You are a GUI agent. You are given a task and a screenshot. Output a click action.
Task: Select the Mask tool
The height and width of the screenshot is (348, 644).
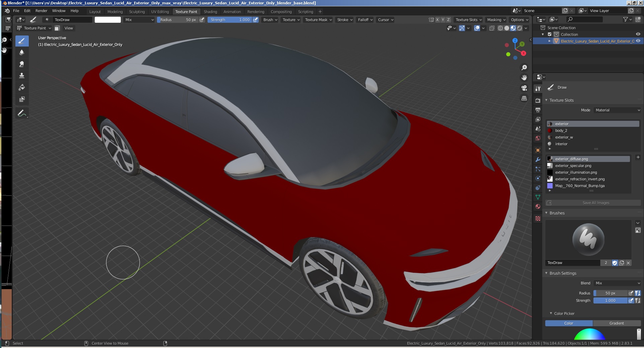pyautogui.click(x=22, y=99)
